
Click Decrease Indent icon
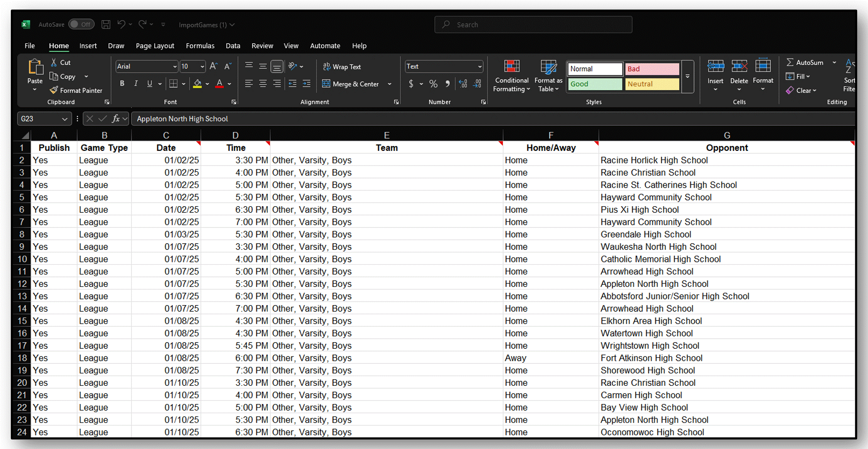pos(293,84)
